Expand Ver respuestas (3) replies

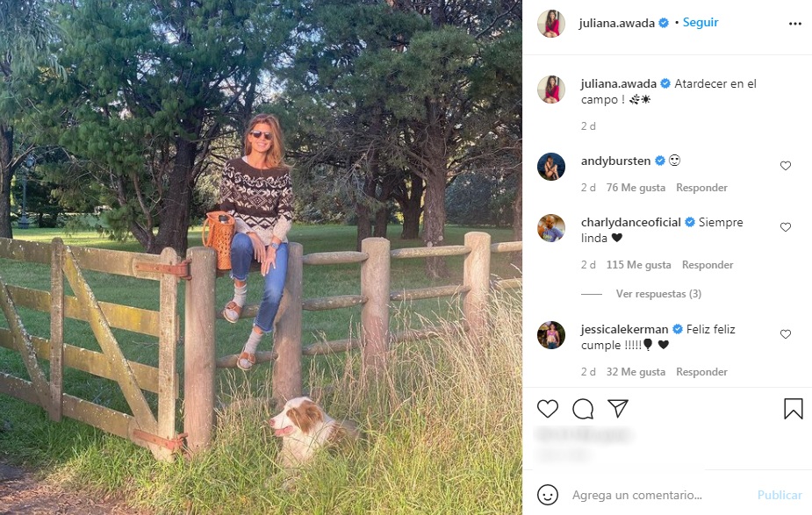tap(658, 294)
